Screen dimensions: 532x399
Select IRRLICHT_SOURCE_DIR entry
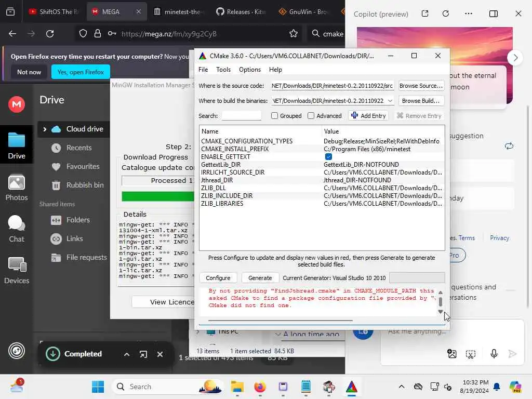click(x=322, y=172)
